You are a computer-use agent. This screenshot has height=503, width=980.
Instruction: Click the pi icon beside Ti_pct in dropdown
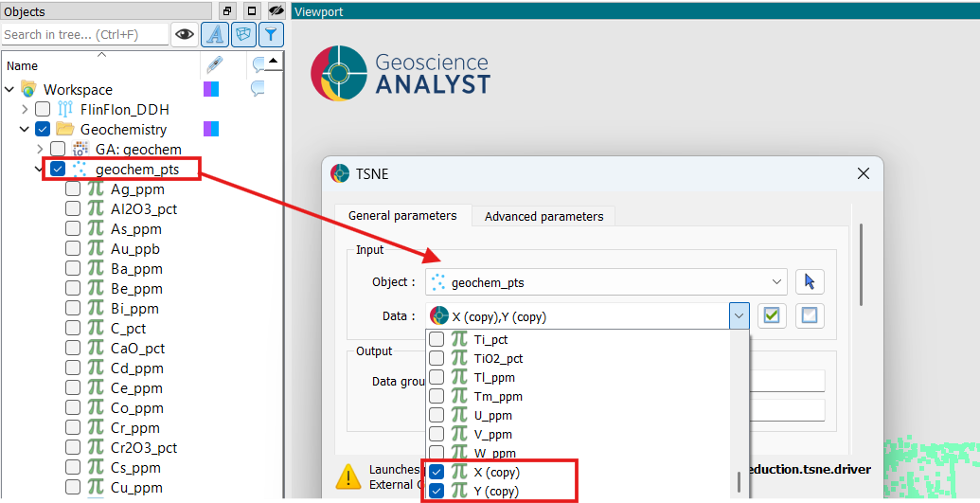(459, 340)
